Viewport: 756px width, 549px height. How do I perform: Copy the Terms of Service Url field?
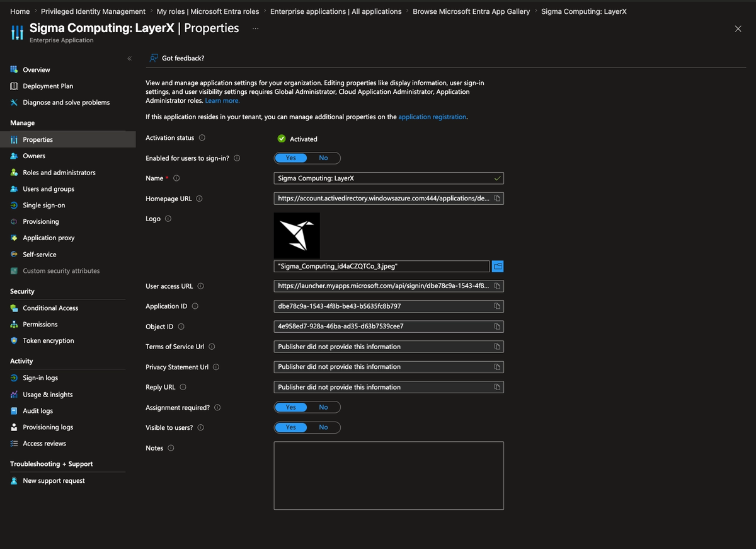(497, 347)
